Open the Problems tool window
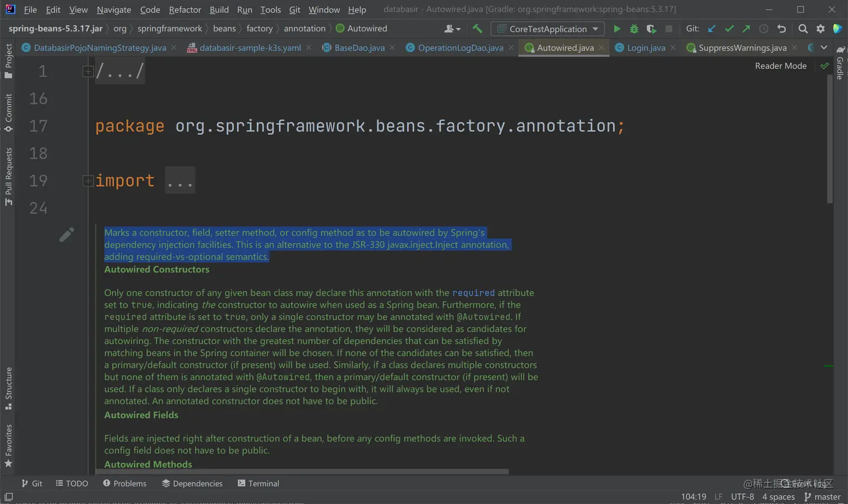Image resolution: width=848 pixels, height=504 pixels. point(125,483)
